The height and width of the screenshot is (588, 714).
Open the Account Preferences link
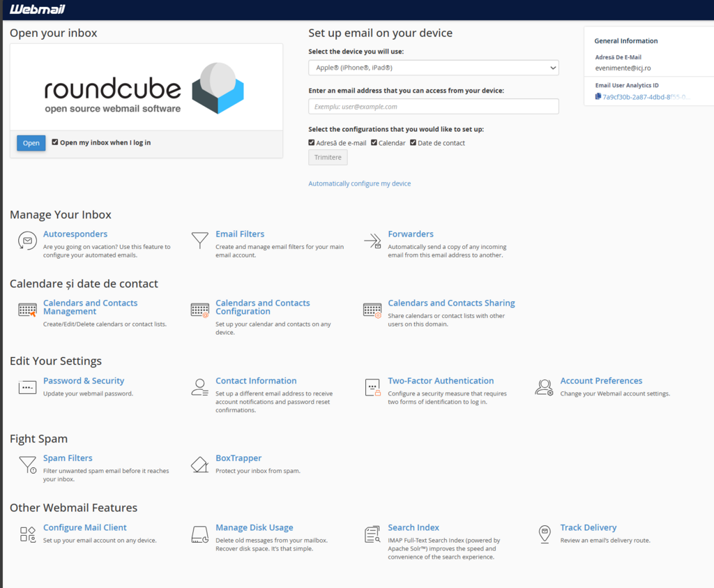(601, 381)
